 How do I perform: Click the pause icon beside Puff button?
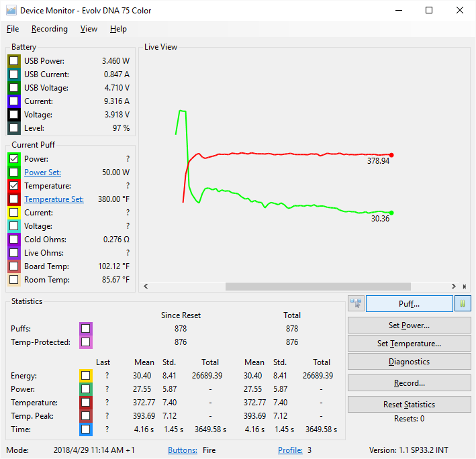tap(463, 303)
